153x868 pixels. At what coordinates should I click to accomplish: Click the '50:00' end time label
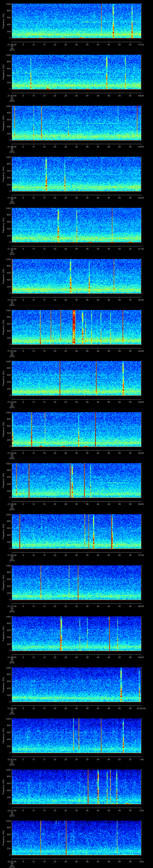point(141,198)
